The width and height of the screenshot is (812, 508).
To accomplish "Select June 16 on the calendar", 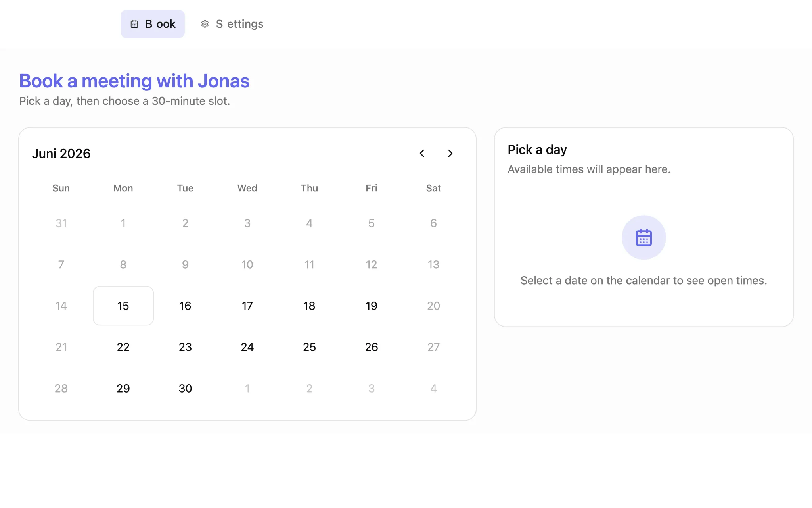I will 185,306.
